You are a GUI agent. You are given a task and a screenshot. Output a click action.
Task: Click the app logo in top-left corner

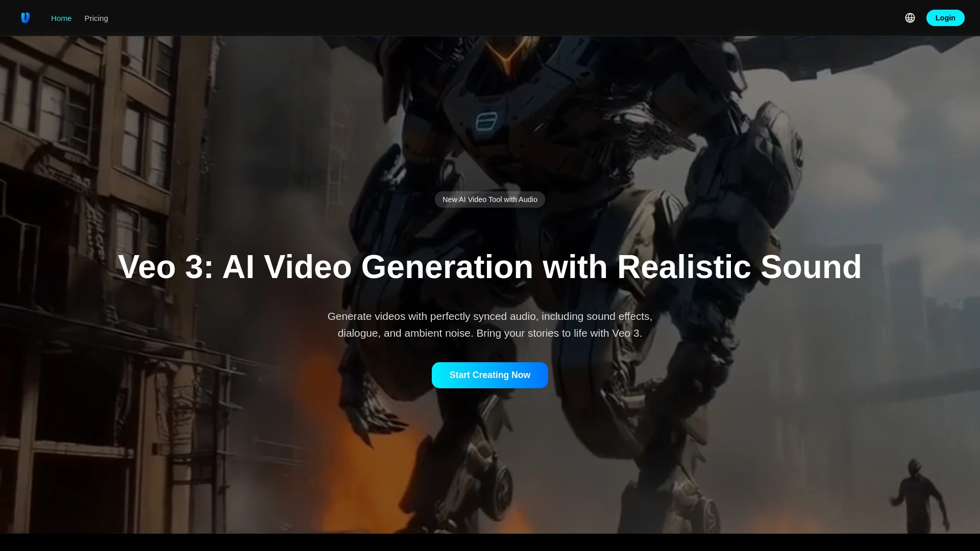point(25,18)
